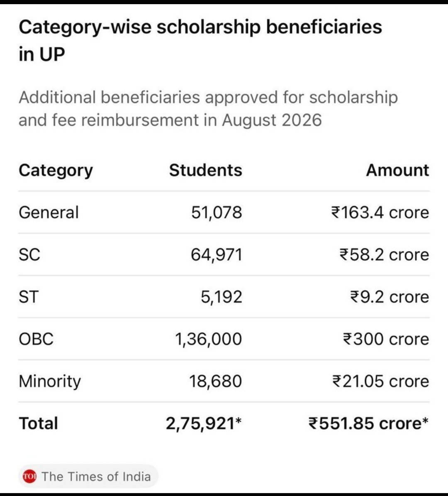
Task: Select the ₹163.4 crore amount
Action: click(380, 212)
